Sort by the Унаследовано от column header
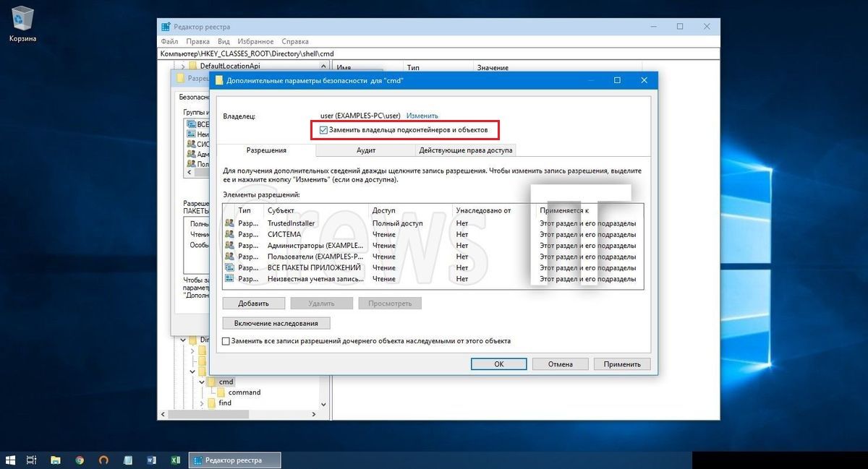 click(494, 210)
